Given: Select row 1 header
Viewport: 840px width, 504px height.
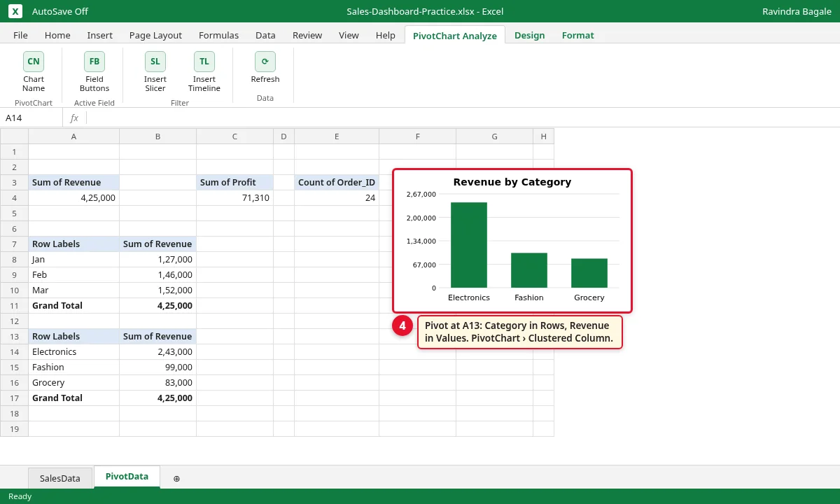Looking at the screenshot, I should click(x=14, y=152).
